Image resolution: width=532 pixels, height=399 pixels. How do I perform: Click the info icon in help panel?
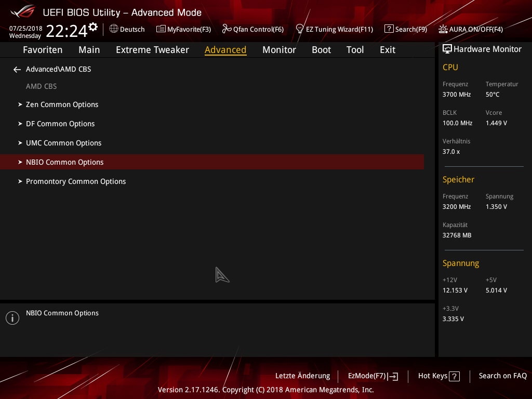coord(12,318)
